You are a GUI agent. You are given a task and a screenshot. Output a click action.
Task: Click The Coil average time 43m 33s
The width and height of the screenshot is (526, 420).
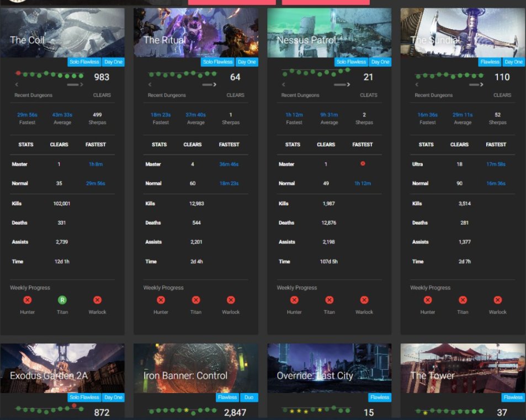click(62, 115)
